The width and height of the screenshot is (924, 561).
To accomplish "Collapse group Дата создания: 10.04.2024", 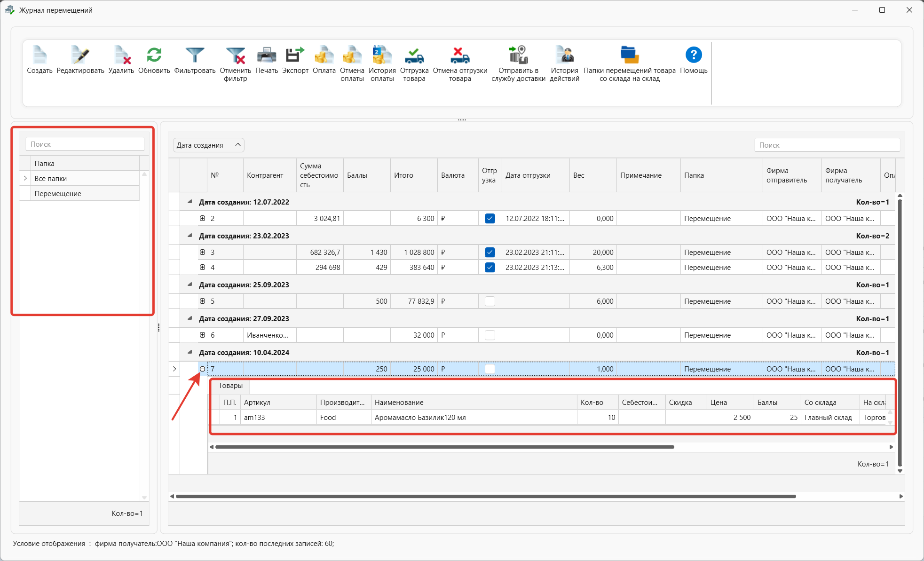I will [190, 352].
